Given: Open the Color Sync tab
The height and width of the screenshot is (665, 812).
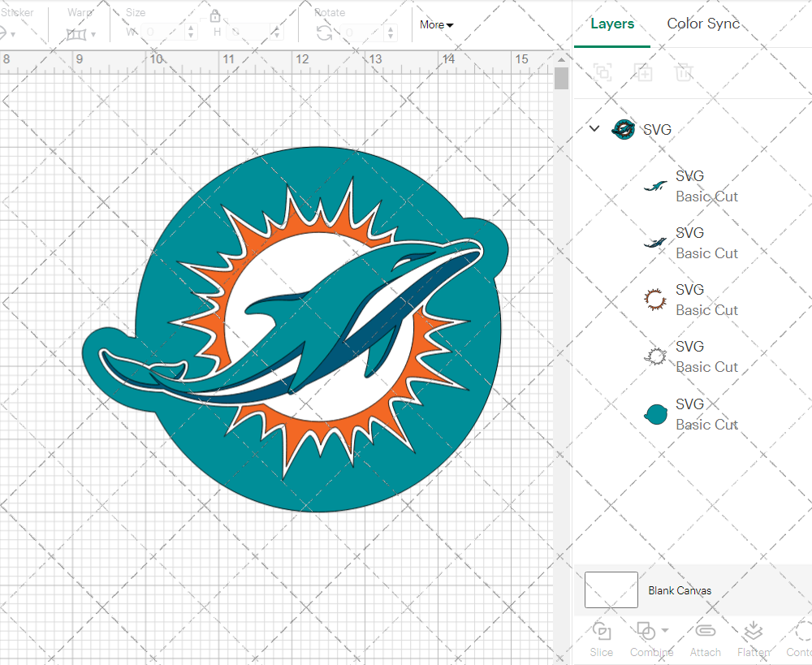Looking at the screenshot, I should (703, 24).
